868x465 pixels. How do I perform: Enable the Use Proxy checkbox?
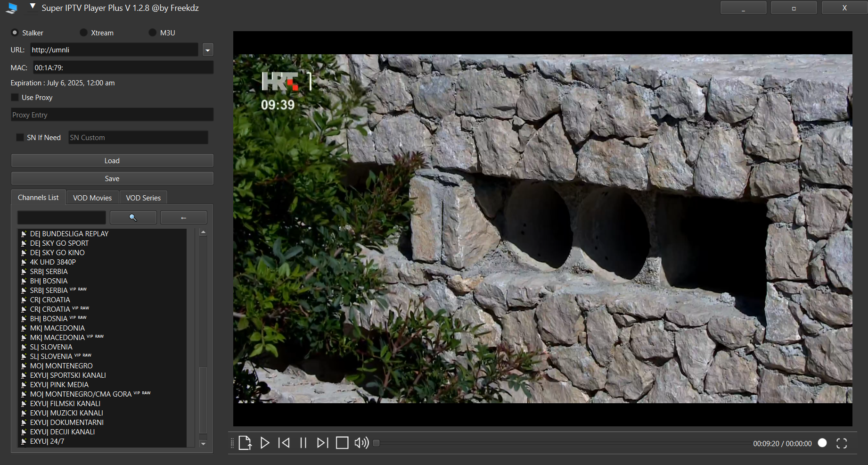[x=15, y=97]
